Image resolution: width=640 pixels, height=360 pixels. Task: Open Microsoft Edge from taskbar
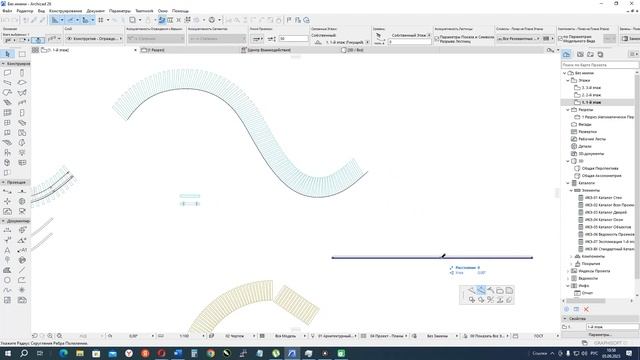pyautogui.click(x=63, y=353)
